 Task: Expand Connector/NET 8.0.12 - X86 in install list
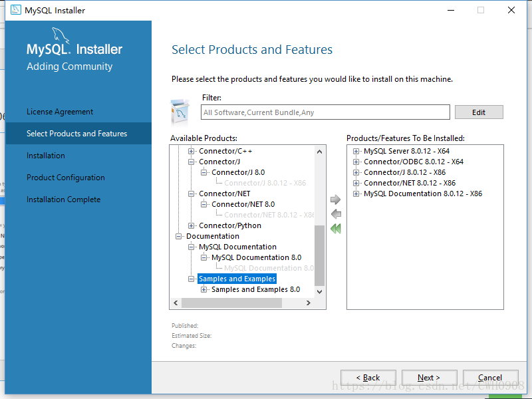[356, 184]
